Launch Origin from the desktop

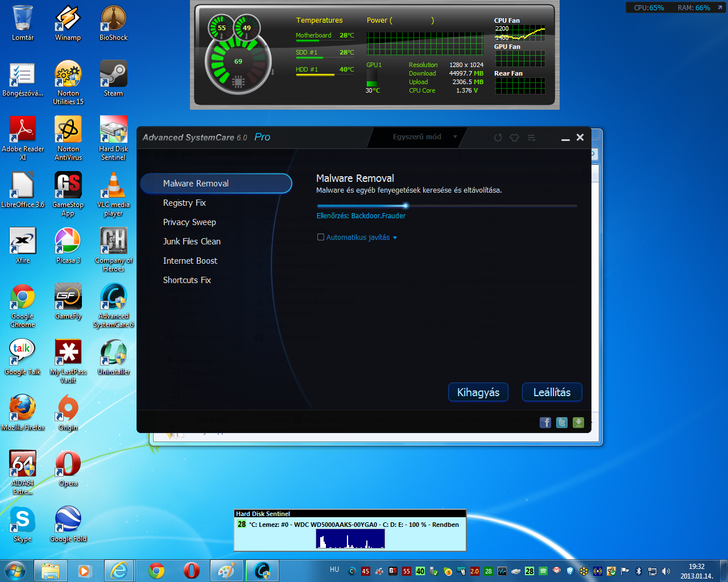click(x=68, y=413)
